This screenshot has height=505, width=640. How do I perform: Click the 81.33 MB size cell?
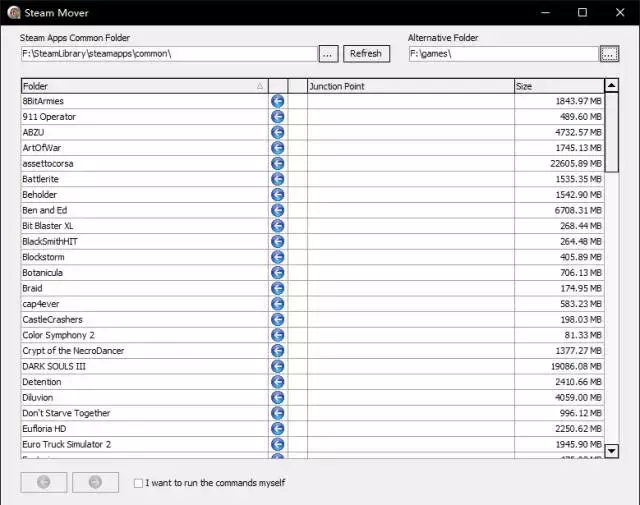[559, 335]
